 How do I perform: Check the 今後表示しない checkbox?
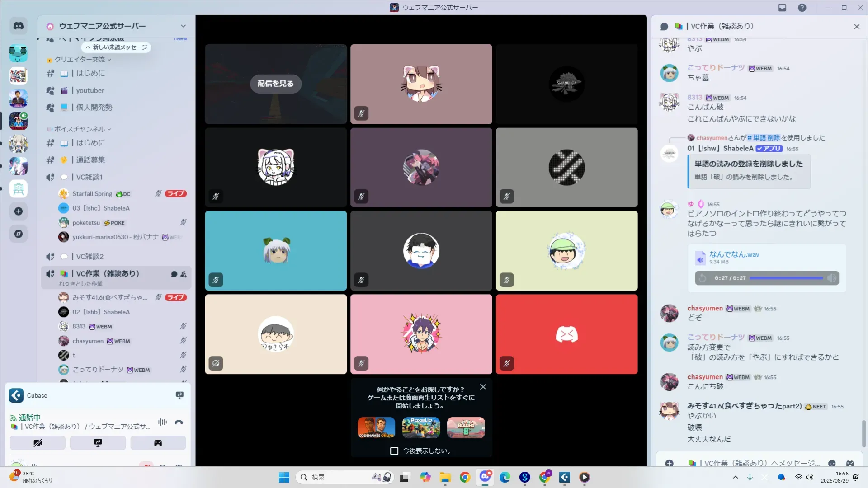click(394, 451)
